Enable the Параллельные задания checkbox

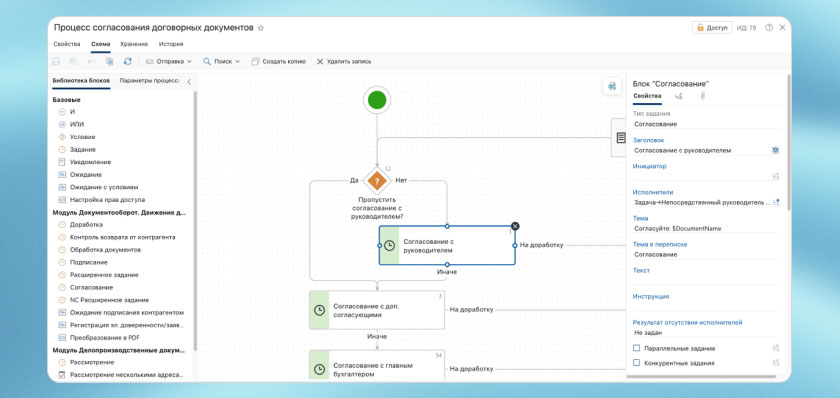pyautogui.click(x=636, y=348)
